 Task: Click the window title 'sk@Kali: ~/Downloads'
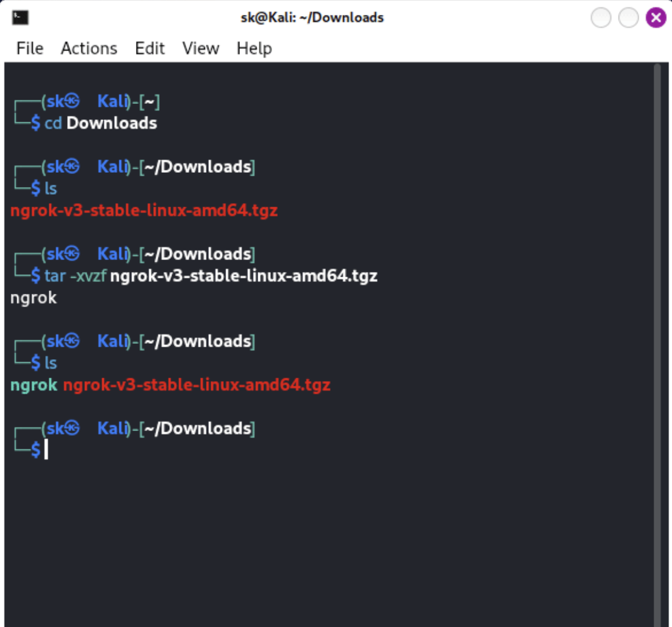308,18
